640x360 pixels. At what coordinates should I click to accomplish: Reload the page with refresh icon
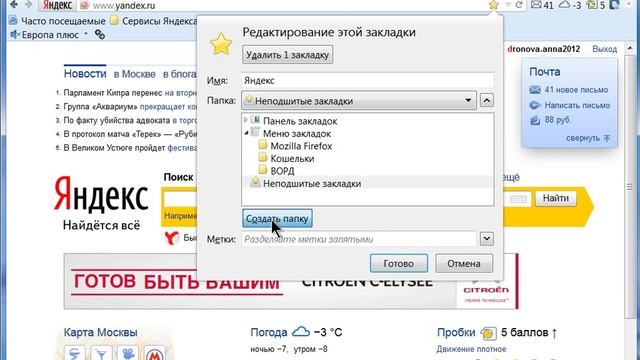(519, 5)
